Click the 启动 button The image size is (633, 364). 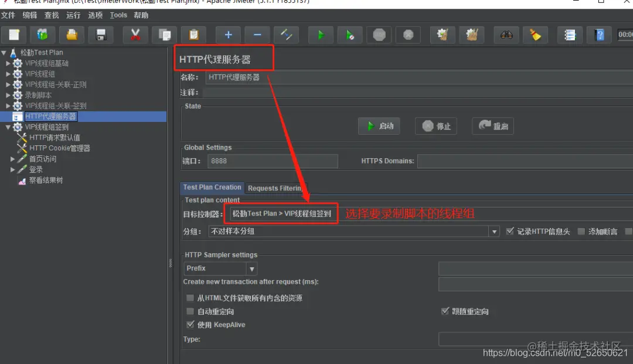tap(379, 126)
